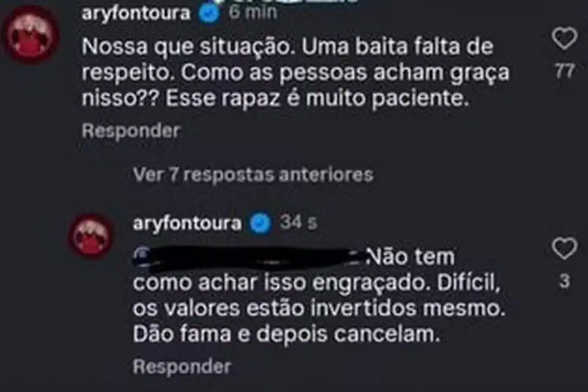Image resolution: width=588 pixels, height=392 pixels.
Task: View the 3 likes count on reply
Action: click(564, 282)
